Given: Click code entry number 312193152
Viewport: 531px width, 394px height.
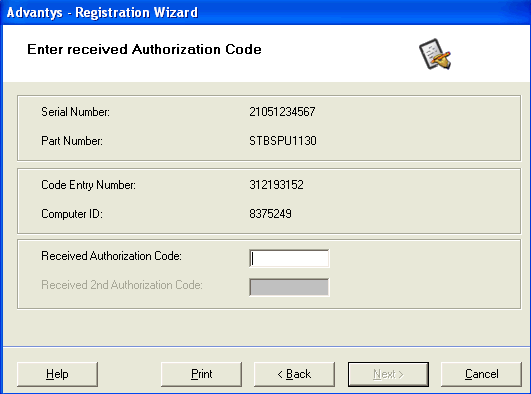Looking at the screenshot, I should pos(276,185).
